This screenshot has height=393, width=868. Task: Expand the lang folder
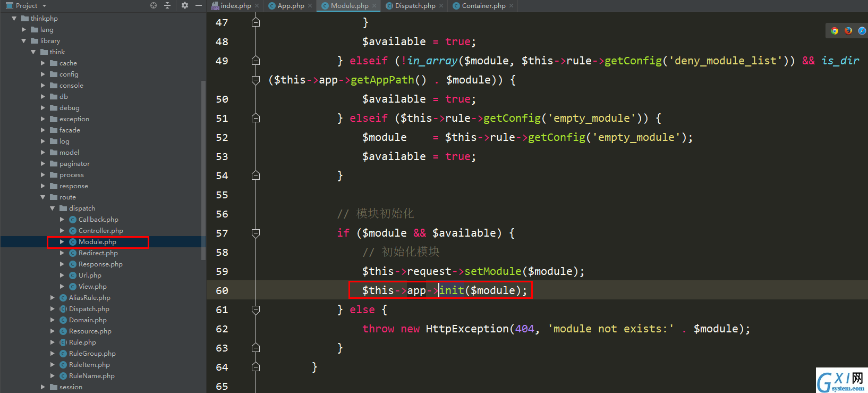click(23, 30)
